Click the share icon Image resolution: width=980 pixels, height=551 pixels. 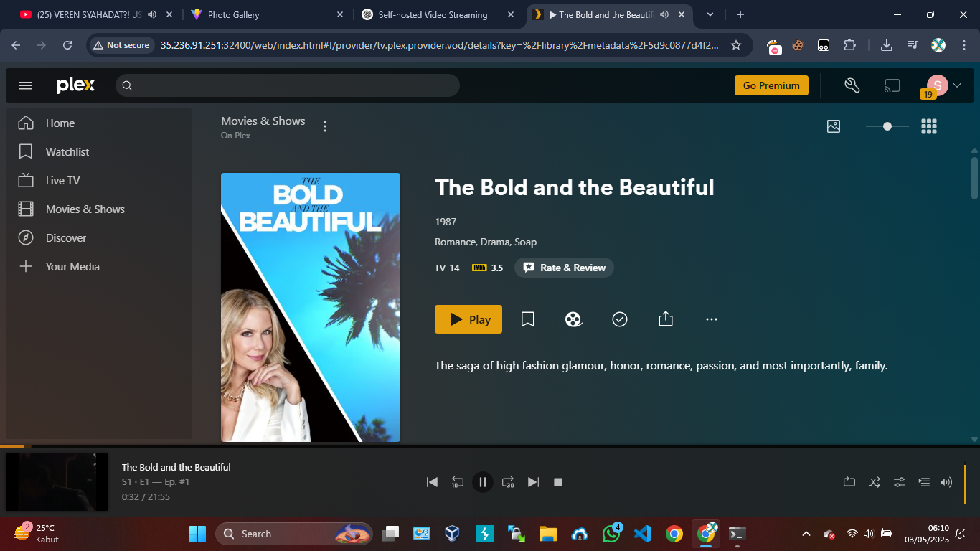[x=666, y=319]
